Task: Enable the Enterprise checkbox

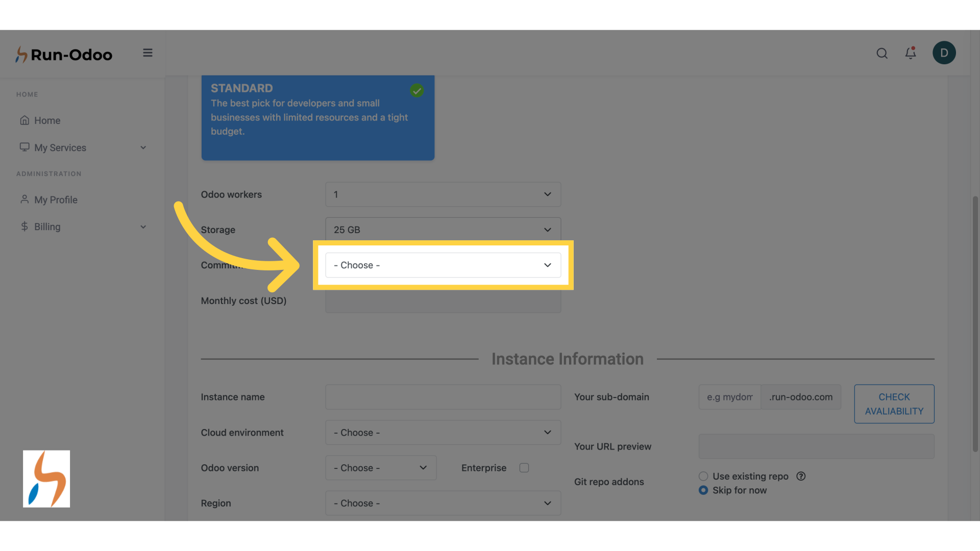Action: pyautogui.click(x=524, y=468)
